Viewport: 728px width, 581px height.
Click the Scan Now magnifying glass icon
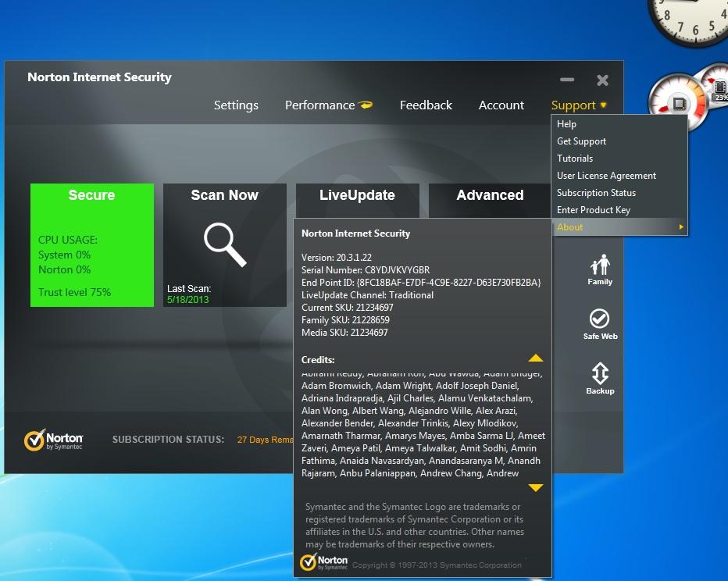pyautogui.click(x=225, y=244)
